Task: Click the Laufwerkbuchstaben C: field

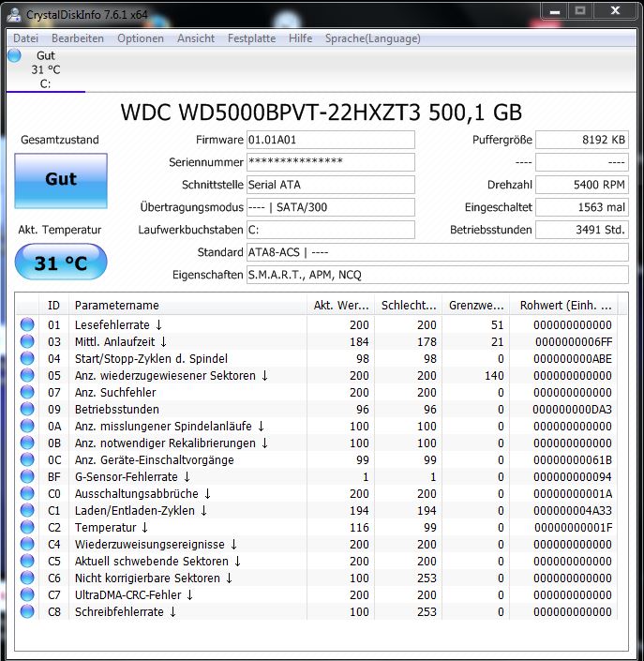Action: (330, 230)
